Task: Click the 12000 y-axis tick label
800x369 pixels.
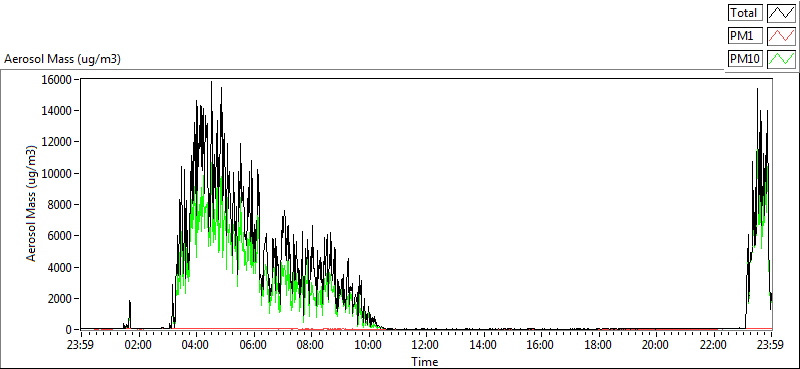Action: coord(57,142)
